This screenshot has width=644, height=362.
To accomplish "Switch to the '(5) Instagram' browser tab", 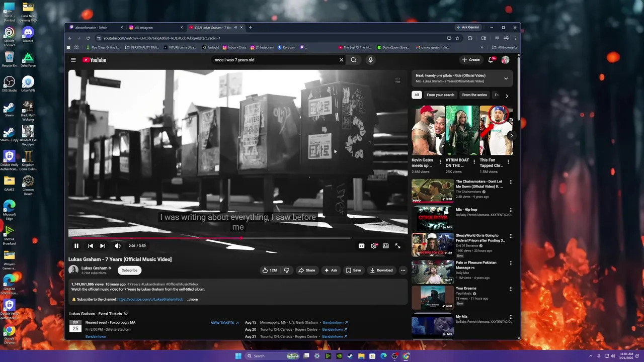I will (155, 28).
